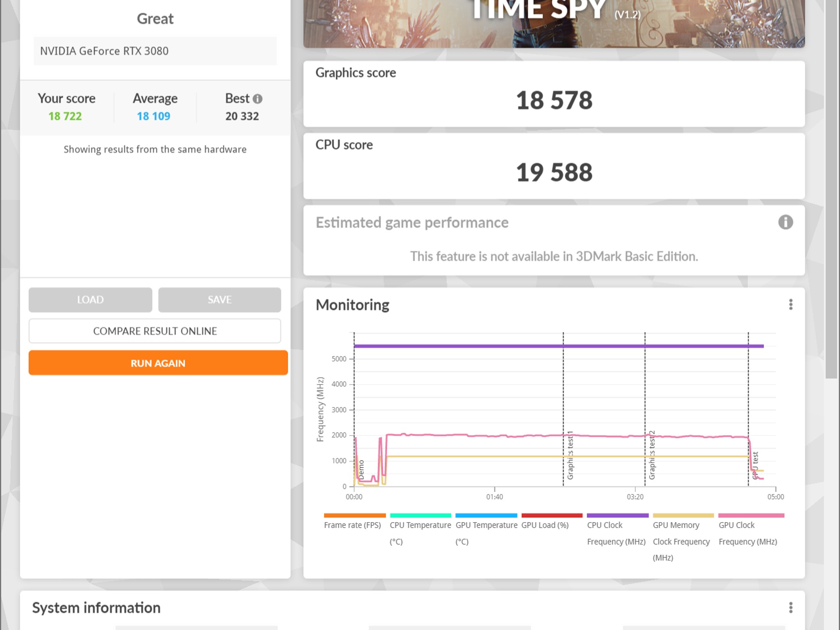Click the Best score value 20 332

pyautogui.click(x=242, y=116)
